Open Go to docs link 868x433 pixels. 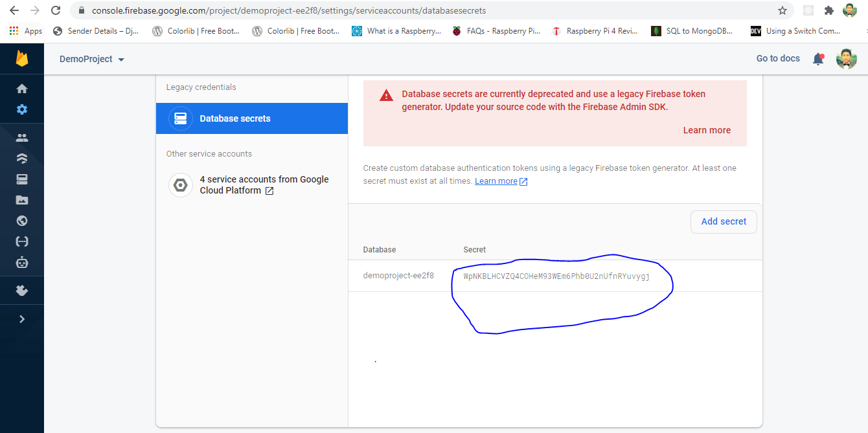coord(778,58)
